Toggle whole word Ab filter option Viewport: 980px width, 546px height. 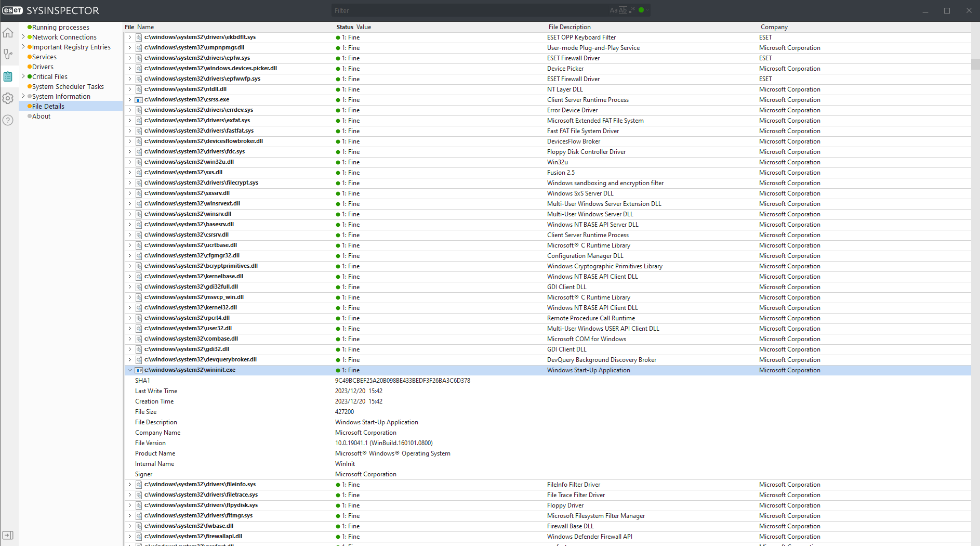point(623,10)
